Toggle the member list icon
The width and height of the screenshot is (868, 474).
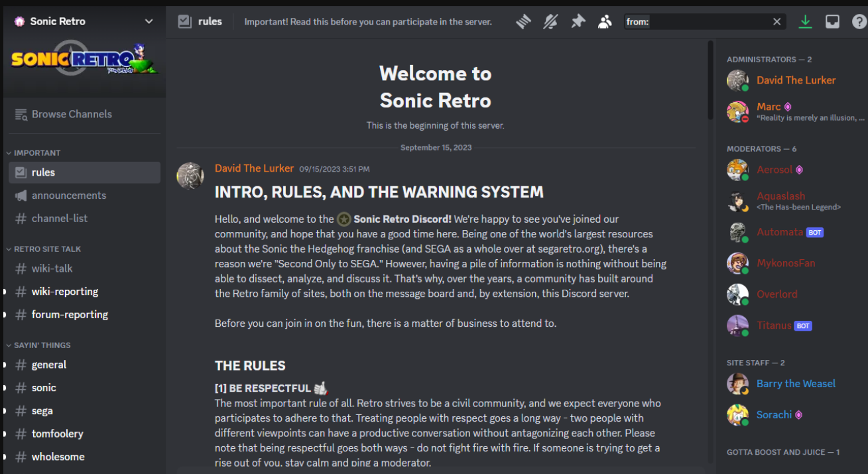pyautogui.click(x=605, y=22)
